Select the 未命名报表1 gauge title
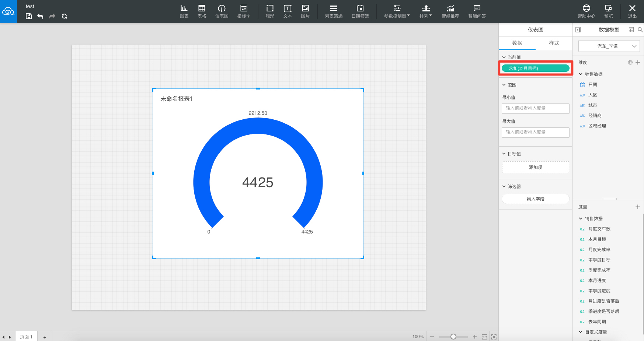This screenshot has height=341, width=644. tap(177, 99)
